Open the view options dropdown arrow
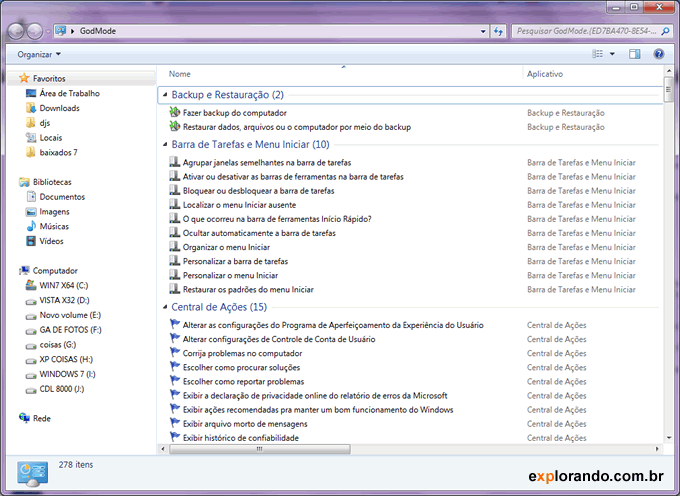Screen dimensions: 680x496 click(612, 54)
